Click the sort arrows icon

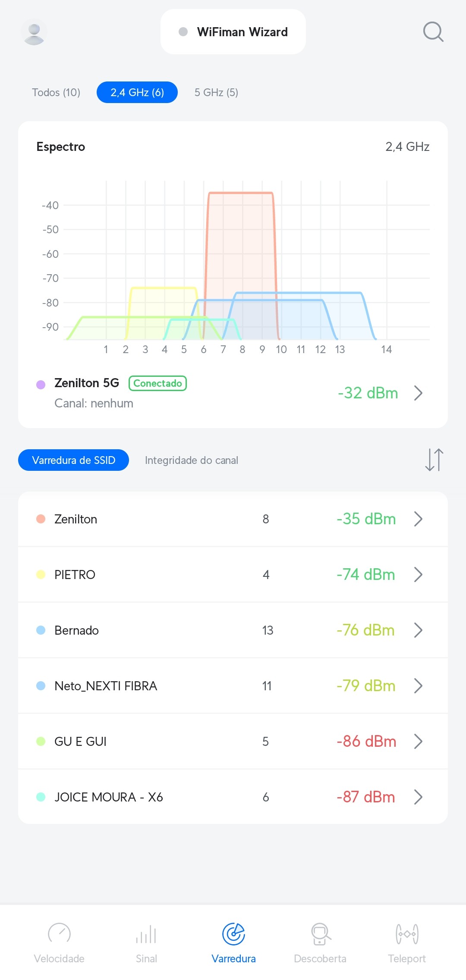coord(434,460)
